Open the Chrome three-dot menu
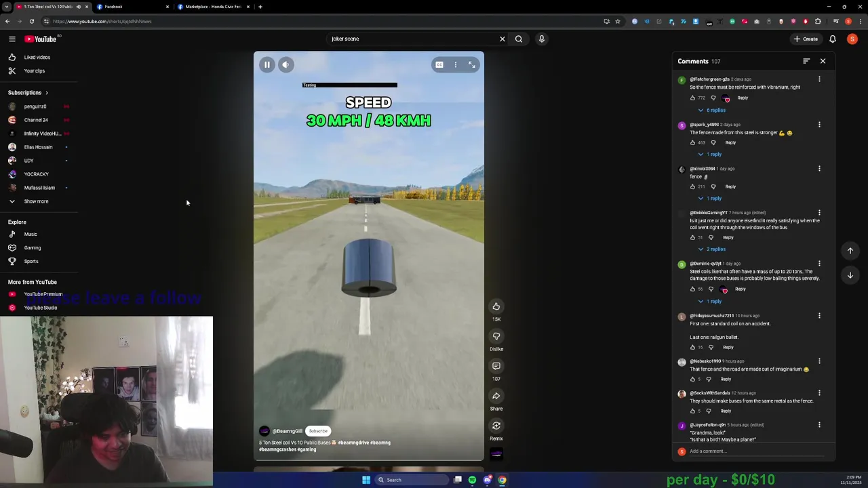This screenshot has width=868, height=488. [x=859, y=21]
